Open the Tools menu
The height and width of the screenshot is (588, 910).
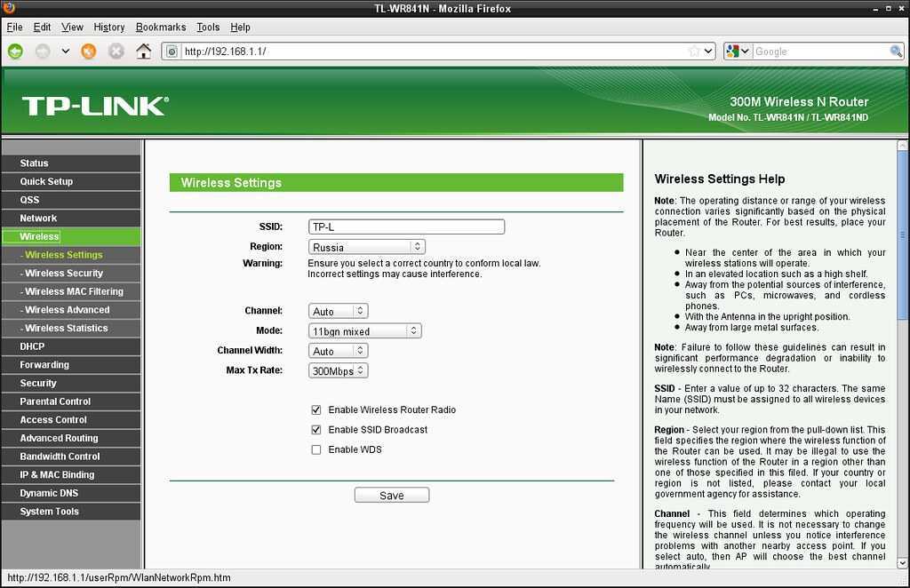[208, 28]
